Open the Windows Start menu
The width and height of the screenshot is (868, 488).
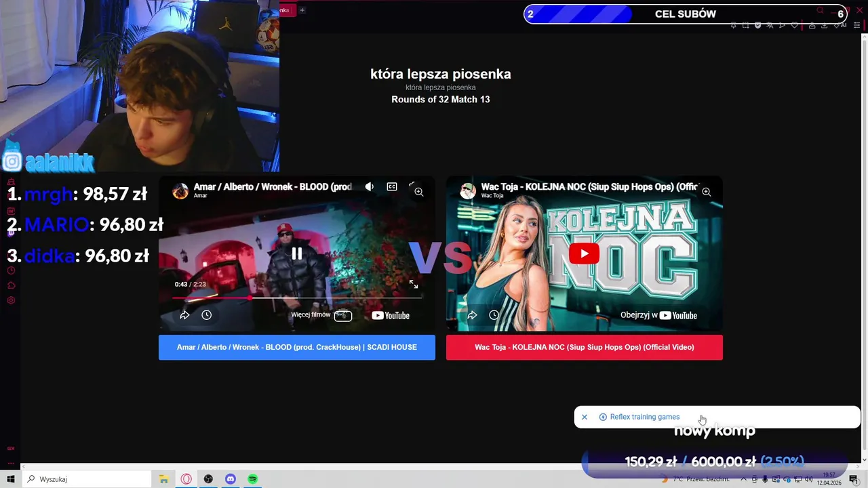(11, 479)
